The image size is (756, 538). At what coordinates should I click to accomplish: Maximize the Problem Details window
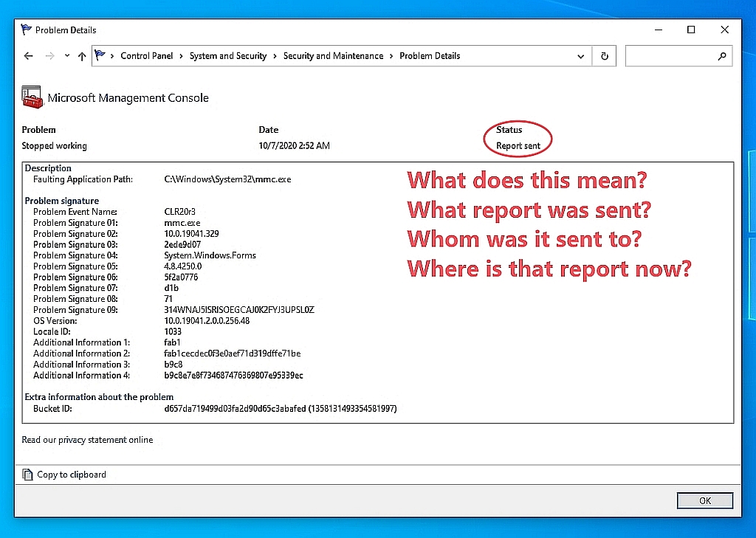coord(691,30)
